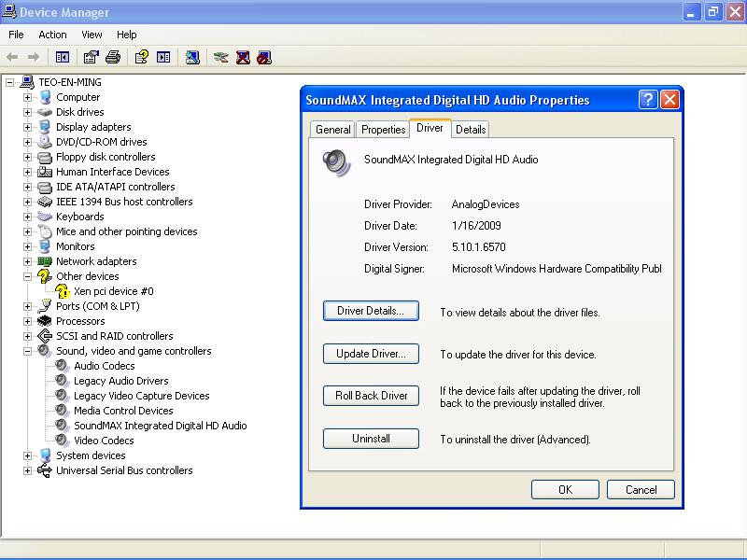Expand the Universal Serial Bus controllers node
The height and width of the screenshot is (560, 747).
click(x=28, y=470)
